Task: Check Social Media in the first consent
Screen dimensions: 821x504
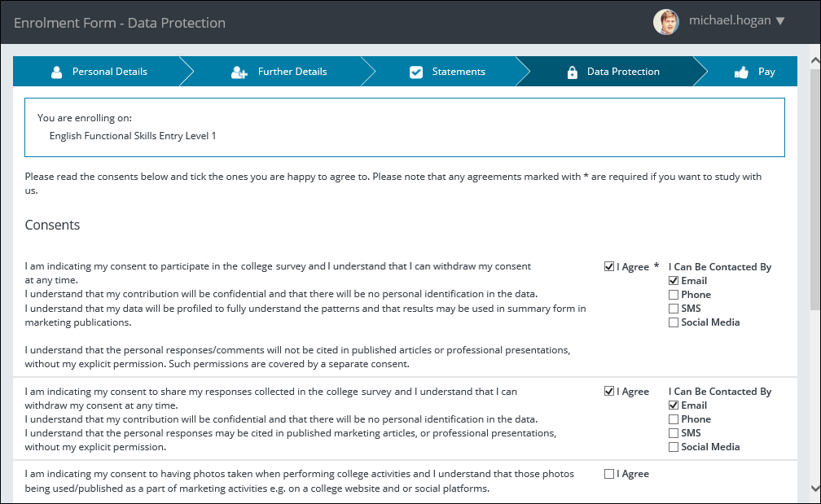Action: pyautogui.click(x=674, y=322)
